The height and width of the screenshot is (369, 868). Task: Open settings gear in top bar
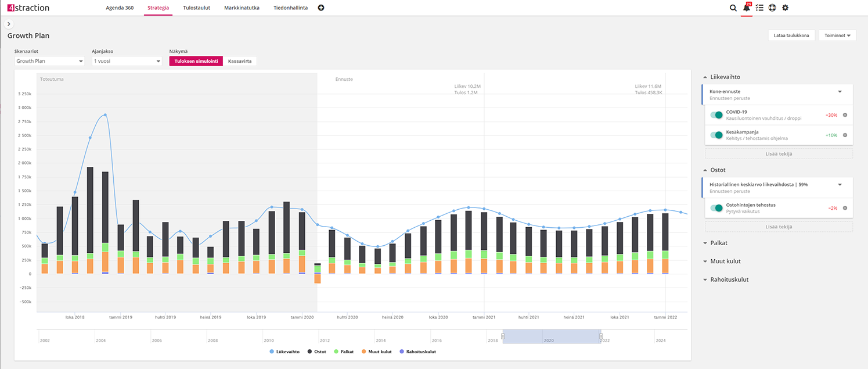[x=786, y=8]
